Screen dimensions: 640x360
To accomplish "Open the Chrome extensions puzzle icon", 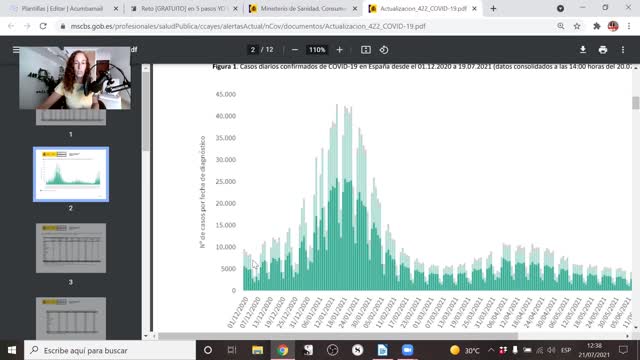I will [x=597, y=26].
